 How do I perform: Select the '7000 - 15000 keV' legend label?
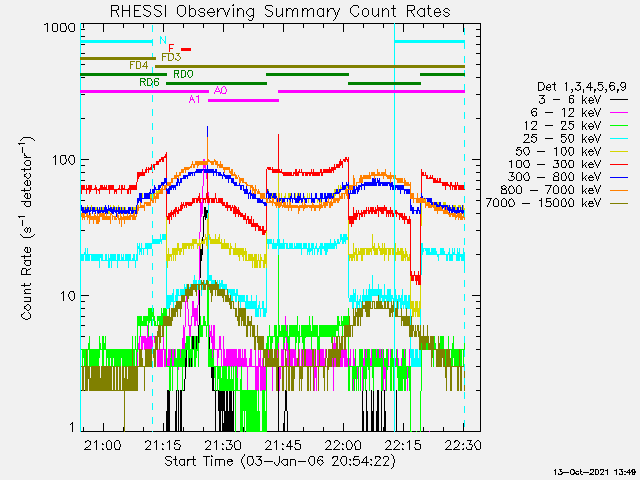[543, 203]
